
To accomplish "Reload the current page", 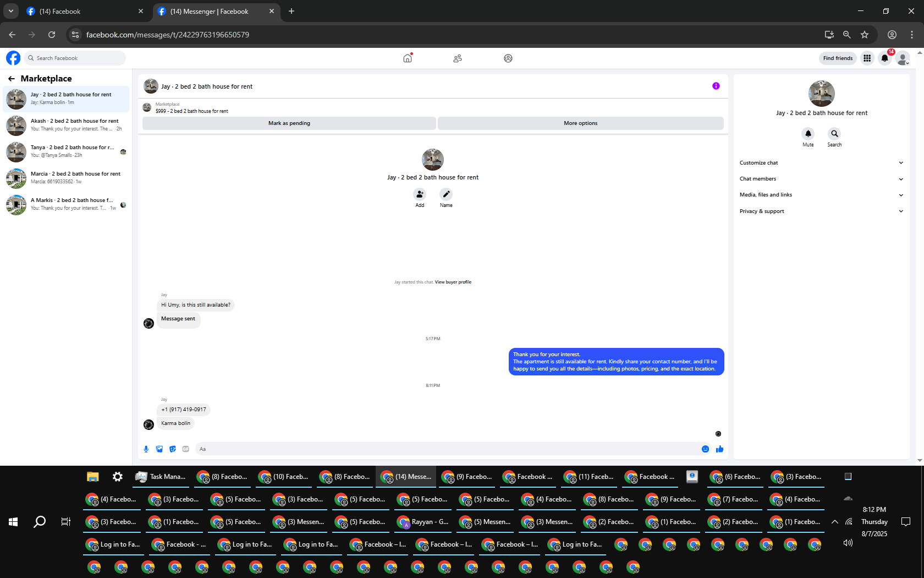I will (x=52, y=35).
